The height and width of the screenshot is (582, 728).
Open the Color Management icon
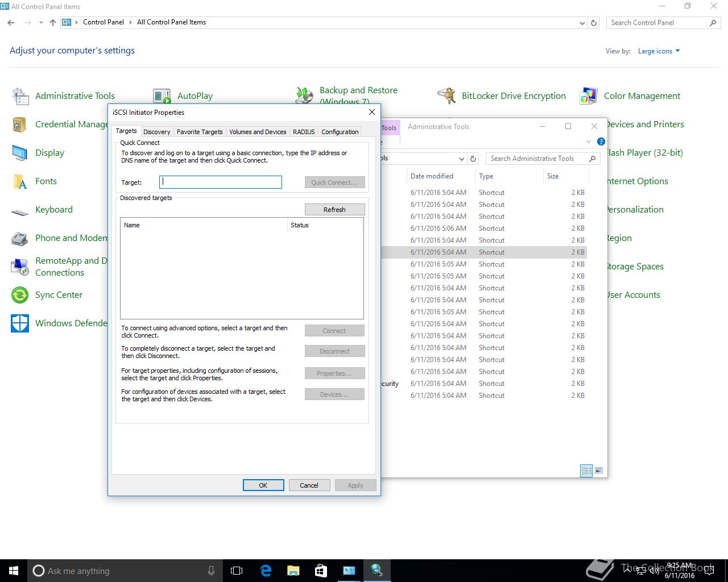click(x=589, y=96)
